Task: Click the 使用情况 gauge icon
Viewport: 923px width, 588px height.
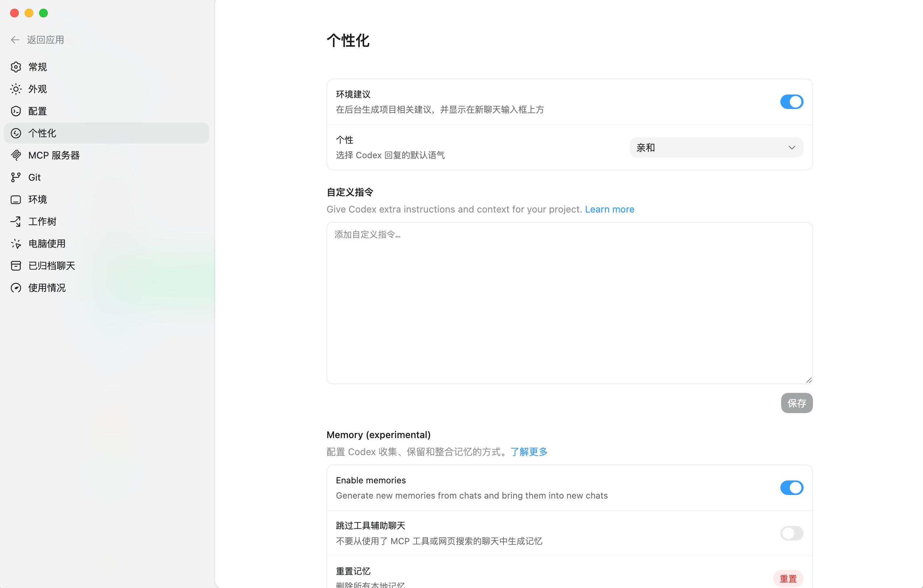Action: [x=16, y=288]
